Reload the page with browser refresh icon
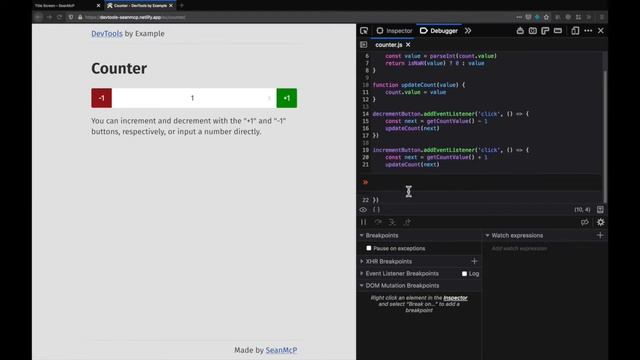This screenshot has height=360, width=640. click(x=60, y=17)
